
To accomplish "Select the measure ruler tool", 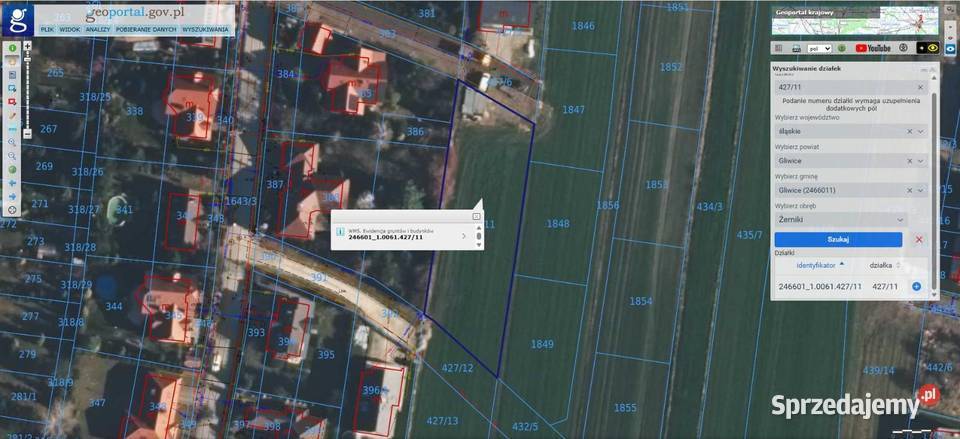I will click(12, 129).
